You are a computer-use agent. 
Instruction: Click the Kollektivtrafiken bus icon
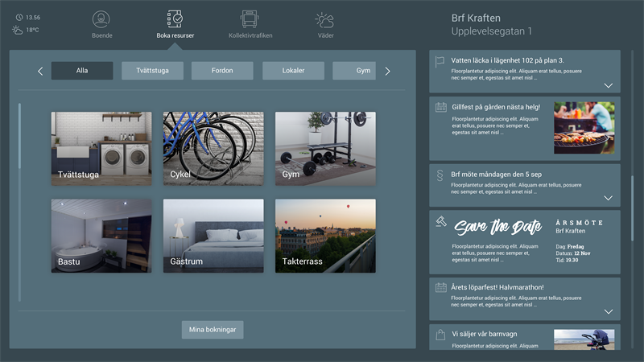tap(249, 20)
